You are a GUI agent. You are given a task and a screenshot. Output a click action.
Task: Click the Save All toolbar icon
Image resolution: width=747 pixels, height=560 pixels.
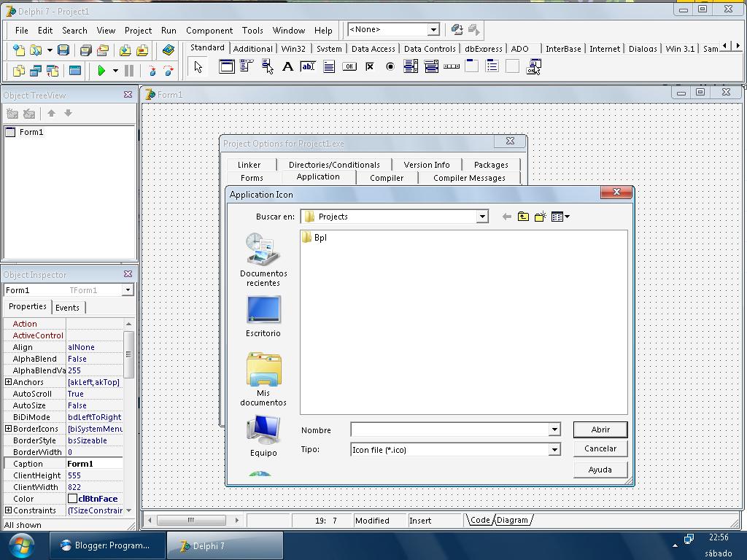86,50
